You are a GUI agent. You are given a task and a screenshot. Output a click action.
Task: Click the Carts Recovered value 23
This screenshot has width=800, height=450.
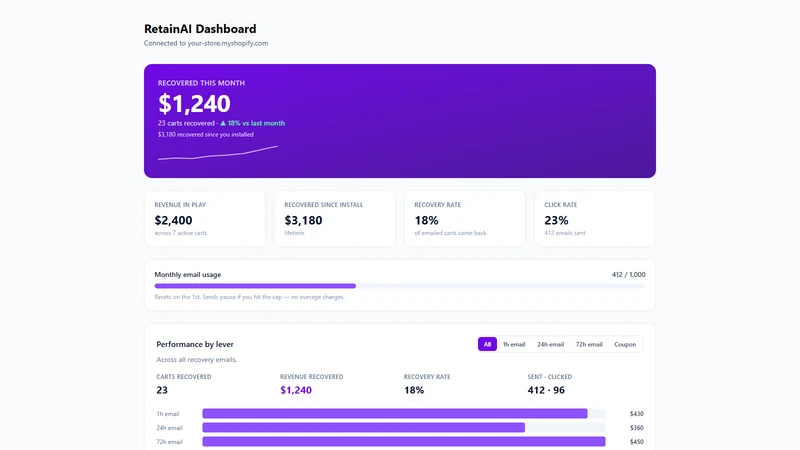(x=162, y=390)
